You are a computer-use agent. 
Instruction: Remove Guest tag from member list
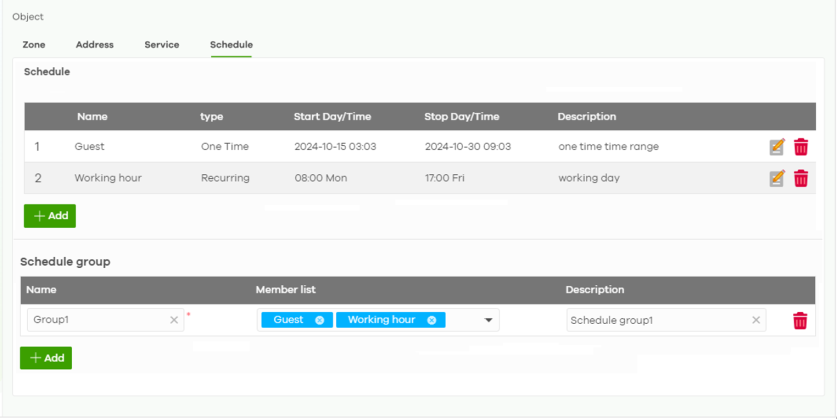point(319,320)
